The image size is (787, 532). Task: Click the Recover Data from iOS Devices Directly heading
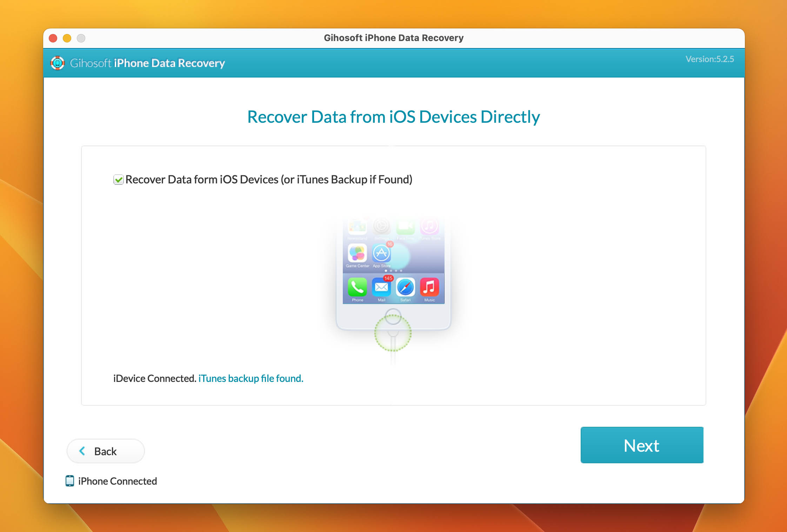[x=393, y=117]
